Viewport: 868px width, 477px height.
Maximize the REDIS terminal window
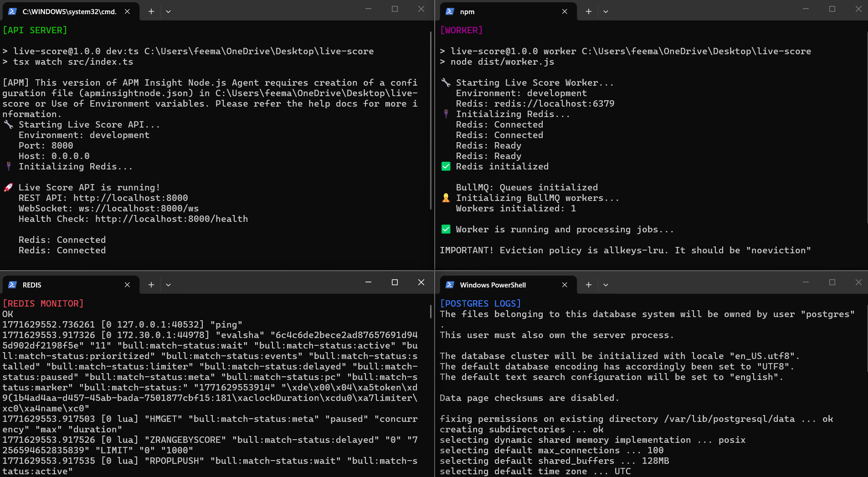coord(395,282)
